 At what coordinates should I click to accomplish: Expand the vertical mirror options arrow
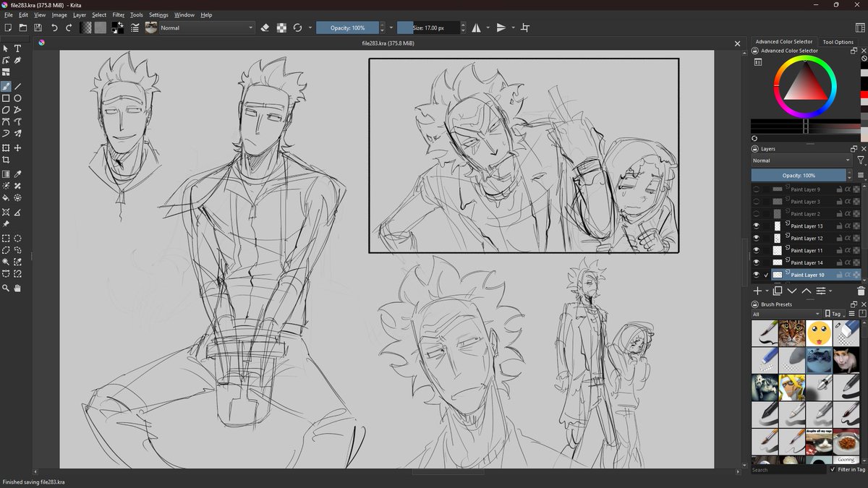click(x=514, y=27)
